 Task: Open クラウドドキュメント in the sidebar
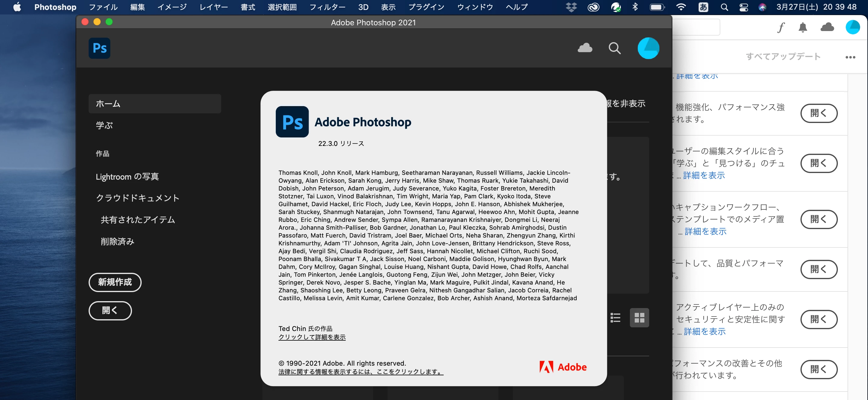pyautogui.click(x=137, y=198)
